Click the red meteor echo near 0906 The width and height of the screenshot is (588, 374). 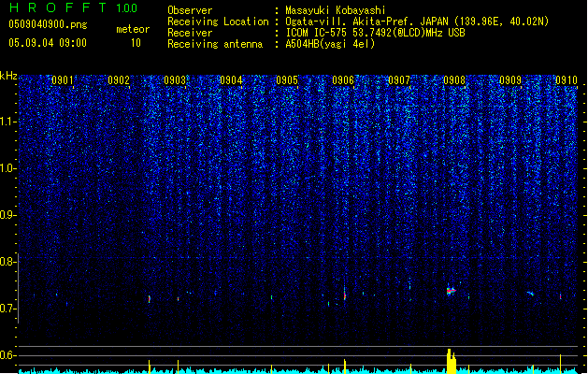click(x=345, y=295)
